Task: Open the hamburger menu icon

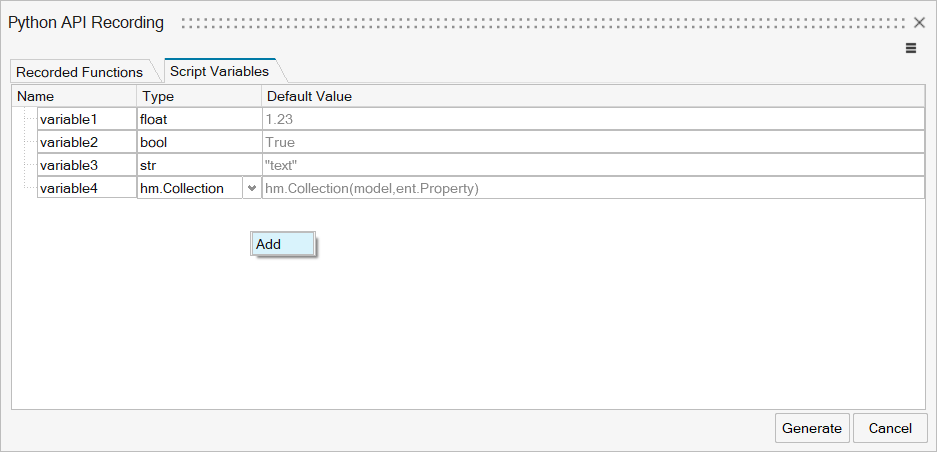Action: (911, 48)
